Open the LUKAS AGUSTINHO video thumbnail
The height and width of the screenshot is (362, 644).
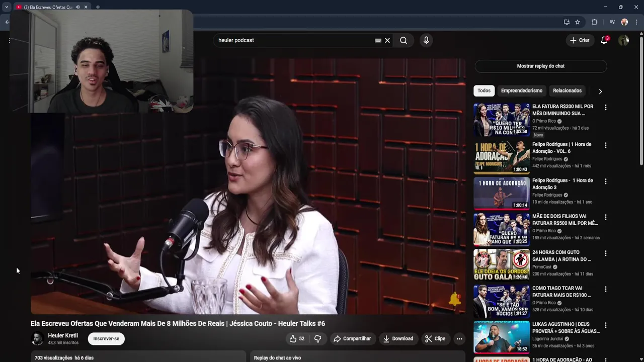(x=502, y=337)
